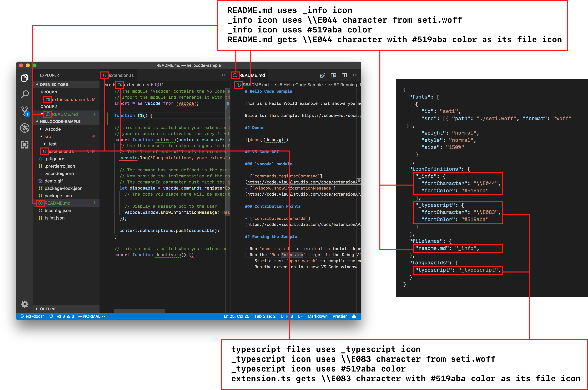
Task: Open the package-lock.json file
Action: tap(66, 188)
